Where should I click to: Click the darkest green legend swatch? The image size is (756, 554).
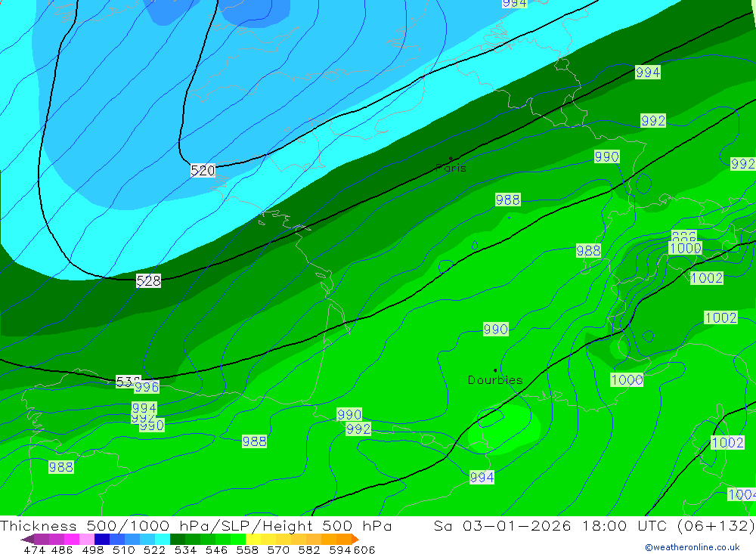(178, 539)
